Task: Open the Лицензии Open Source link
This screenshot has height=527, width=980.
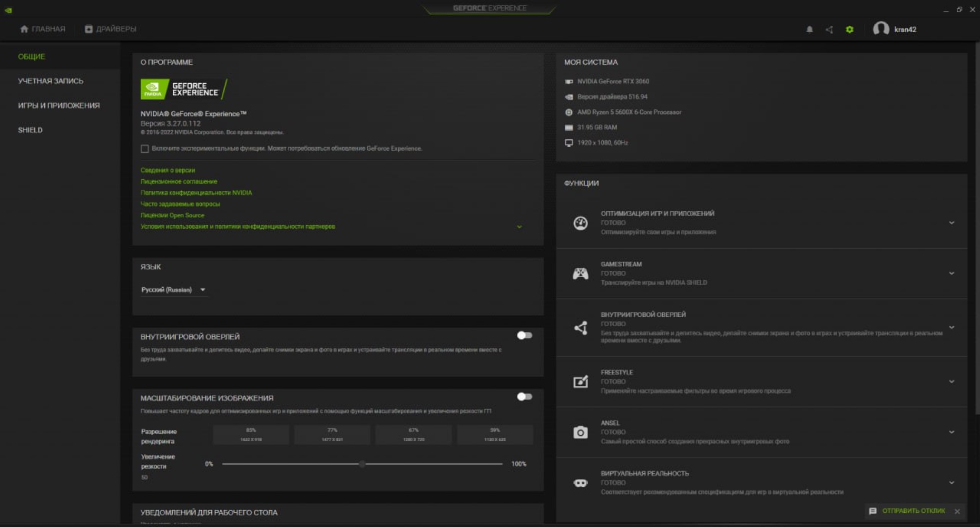Action: coord(172,216)
